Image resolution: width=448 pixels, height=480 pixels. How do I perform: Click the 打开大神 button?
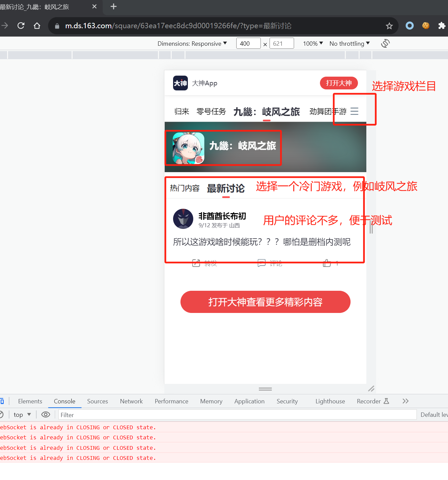coord(339,83)
